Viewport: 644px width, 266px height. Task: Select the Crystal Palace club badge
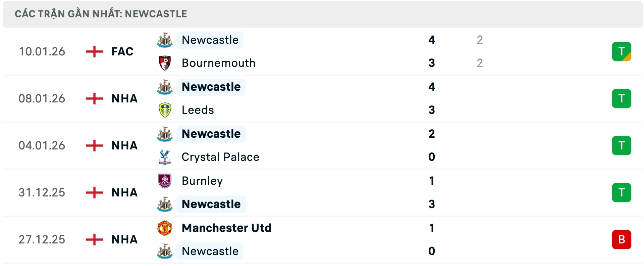[165, 157]
